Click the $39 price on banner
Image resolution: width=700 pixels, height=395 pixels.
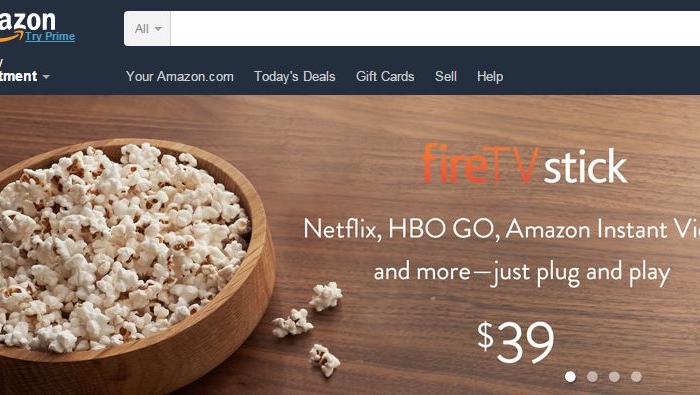point(516,341)
